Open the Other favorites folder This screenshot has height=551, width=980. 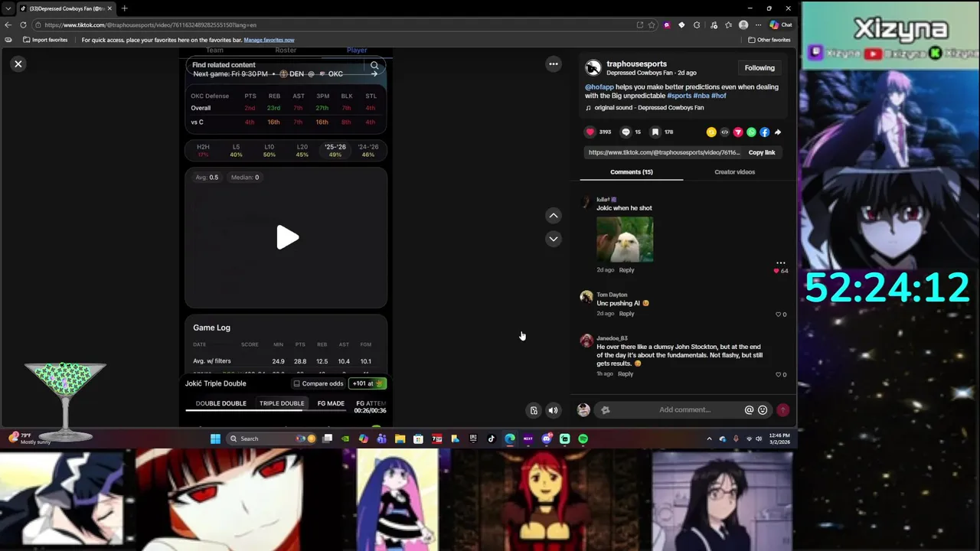(769, 40)
